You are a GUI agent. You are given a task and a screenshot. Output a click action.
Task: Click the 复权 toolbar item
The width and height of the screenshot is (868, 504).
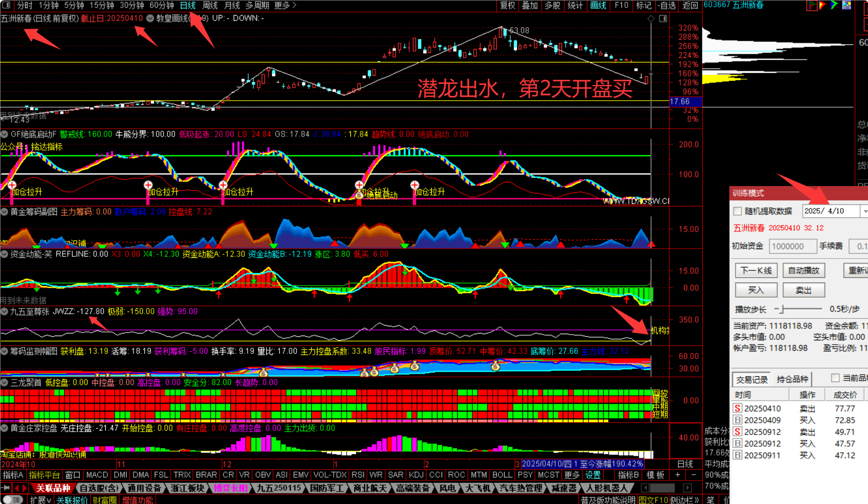pos(507,5)
